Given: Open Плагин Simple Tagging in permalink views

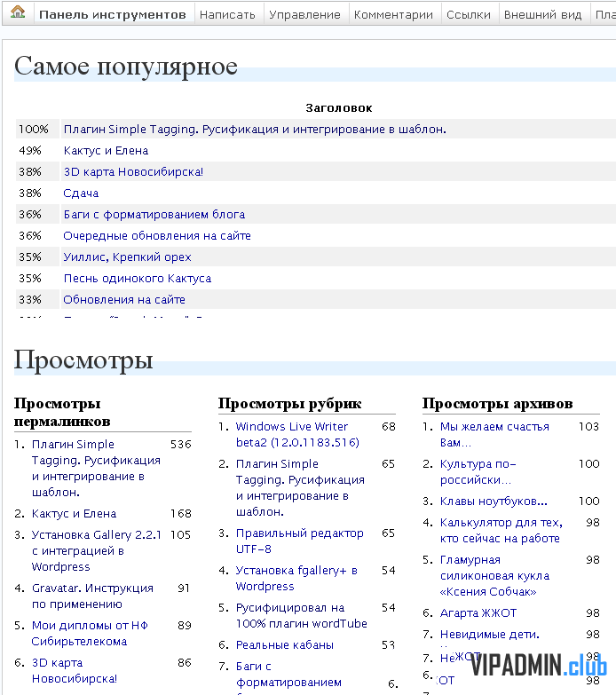Looking at the screenshot, I should point(96,469).
